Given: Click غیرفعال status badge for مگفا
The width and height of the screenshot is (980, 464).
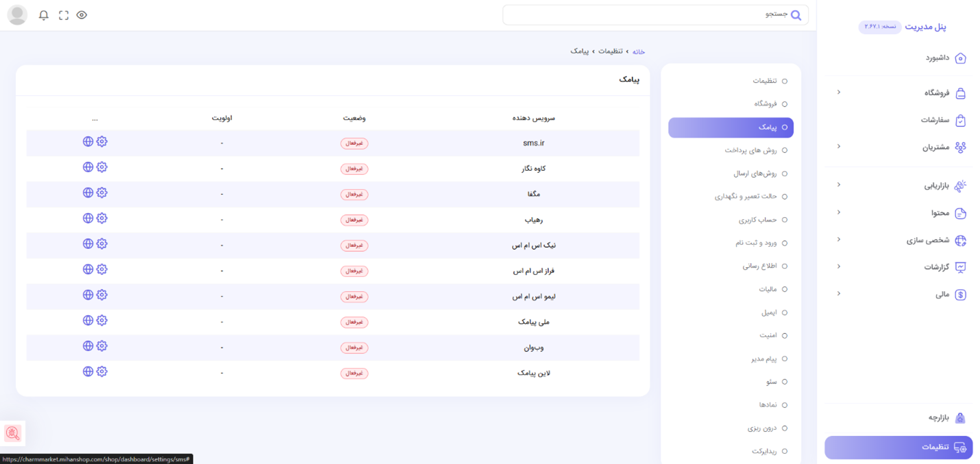Looking at the screenshot, I should [x=354, y=195].
